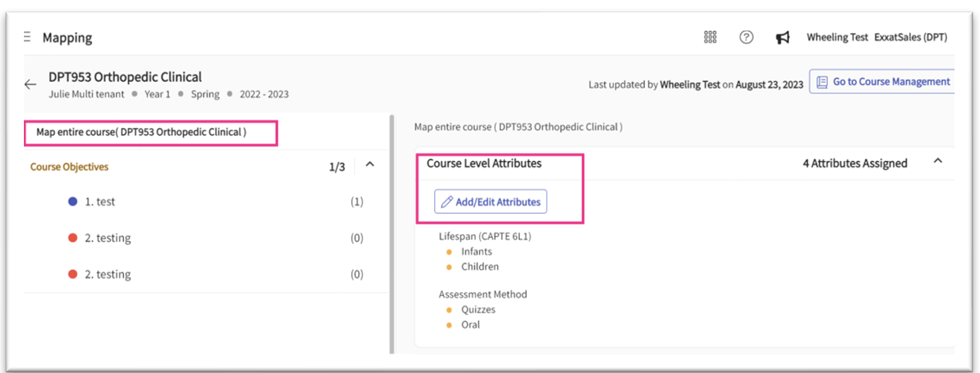Click the help question mark icon

pos(746,38)
